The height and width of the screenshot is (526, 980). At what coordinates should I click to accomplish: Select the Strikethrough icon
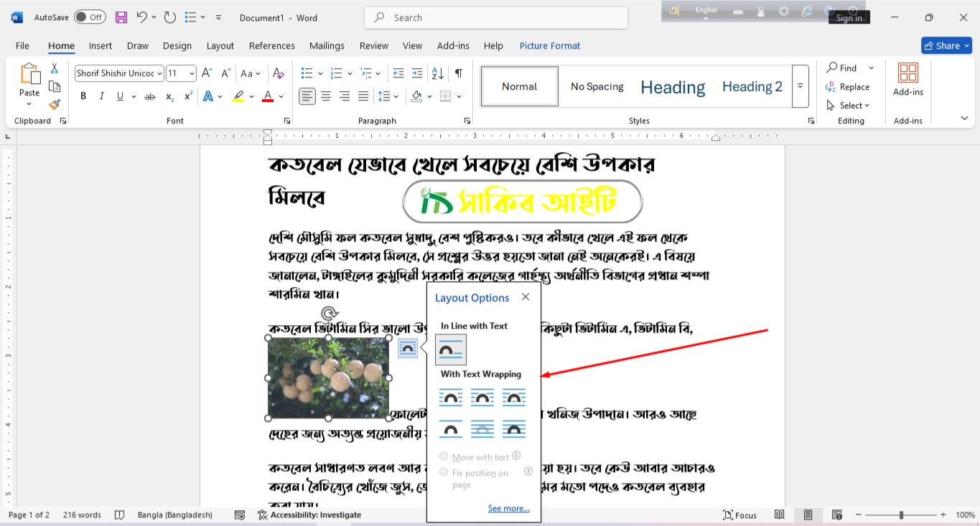tap(151, 95)
